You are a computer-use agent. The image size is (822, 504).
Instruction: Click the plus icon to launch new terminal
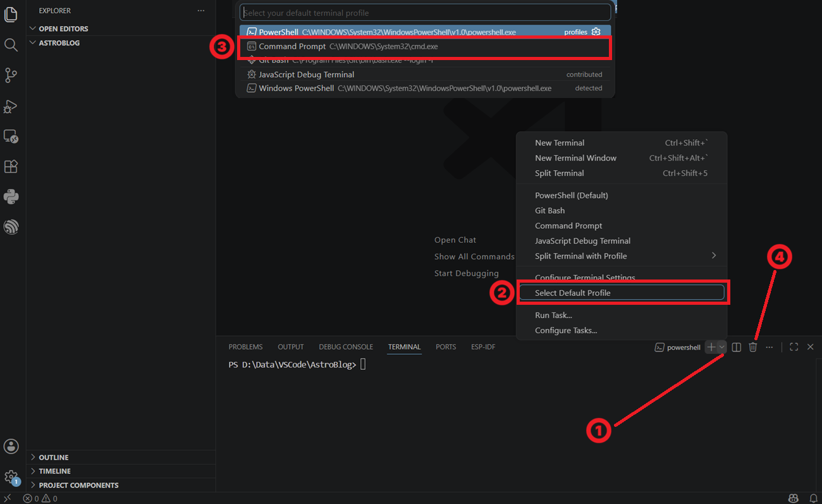point(711,347)
